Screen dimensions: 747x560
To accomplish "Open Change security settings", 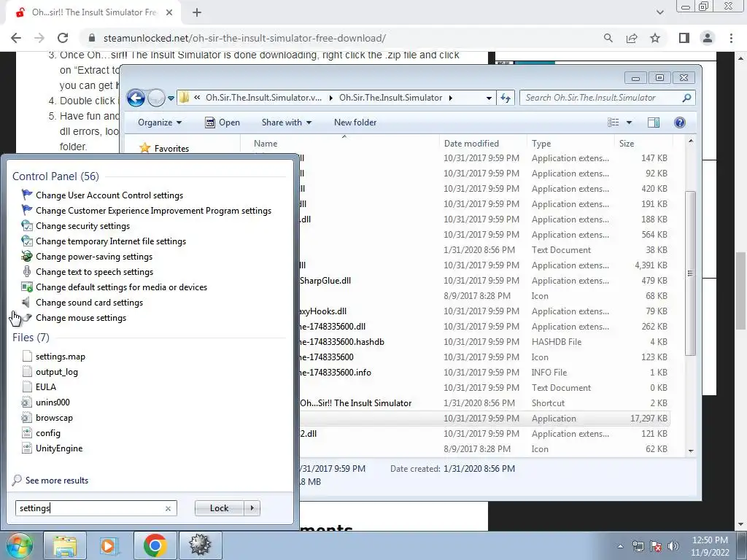I will point(82,226).
